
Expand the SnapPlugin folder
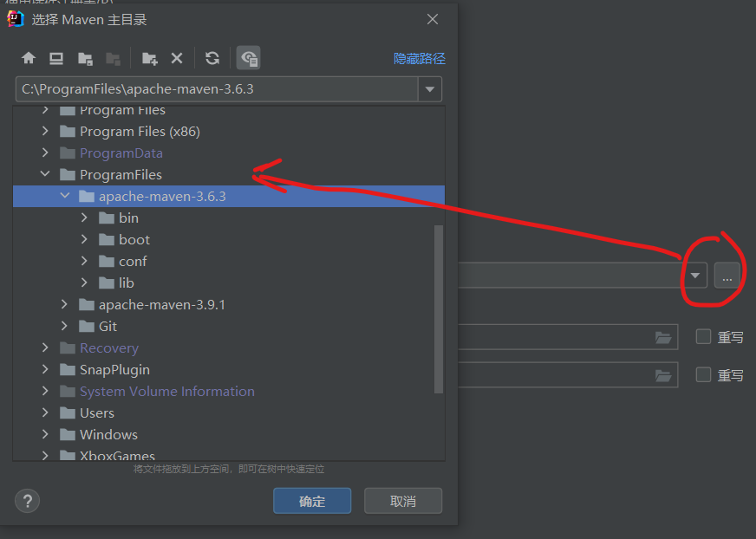[x=45, y=369]
